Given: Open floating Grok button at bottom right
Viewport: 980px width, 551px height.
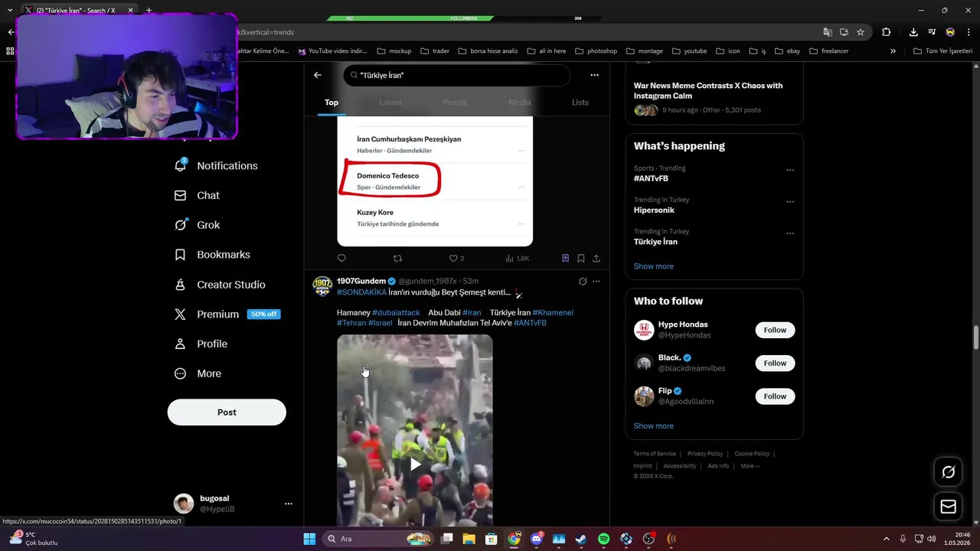Looking at the screenshot, I should 948,472.
